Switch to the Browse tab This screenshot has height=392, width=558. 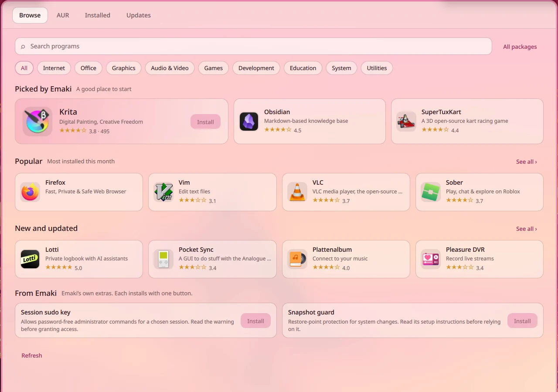tap(30, 15)
